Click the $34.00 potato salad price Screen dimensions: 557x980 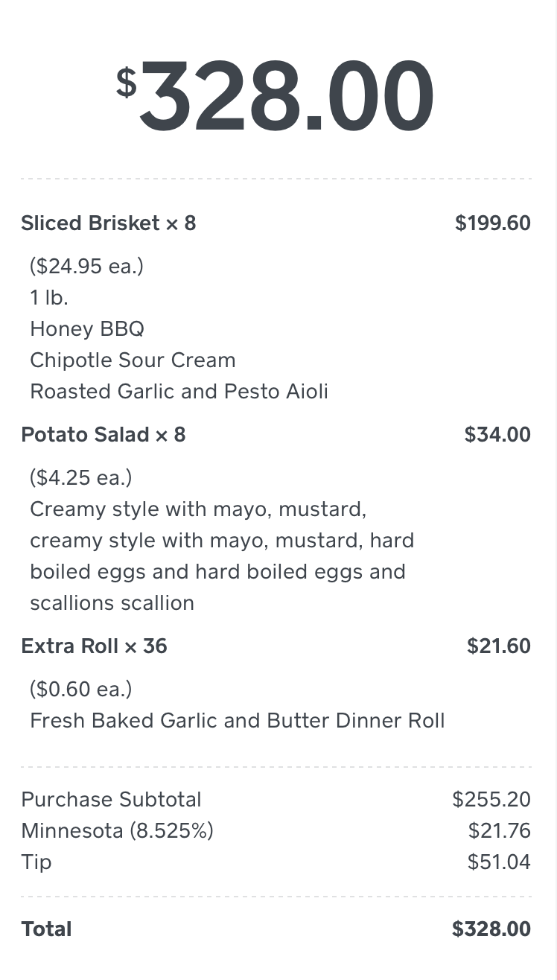tap(497, 435)
